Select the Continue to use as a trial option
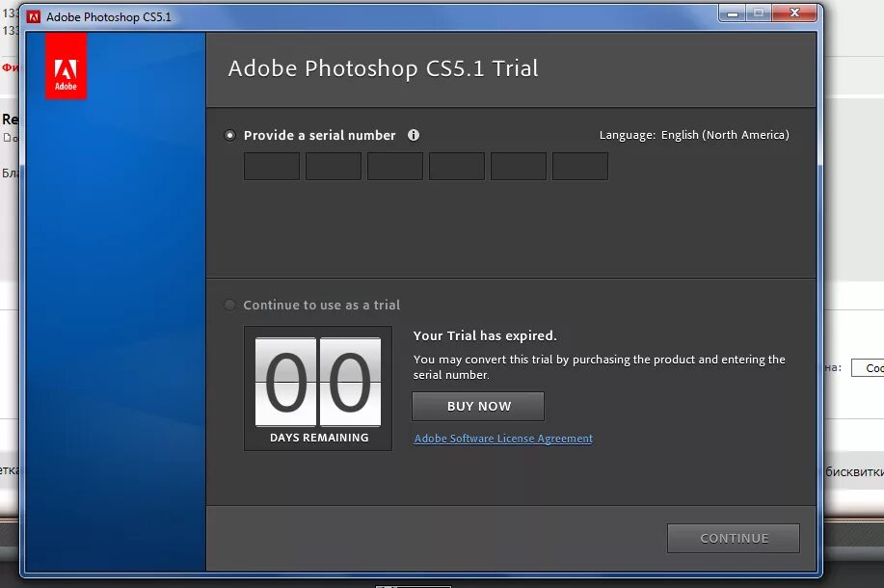884x588 pixels. tap(229, 305)
